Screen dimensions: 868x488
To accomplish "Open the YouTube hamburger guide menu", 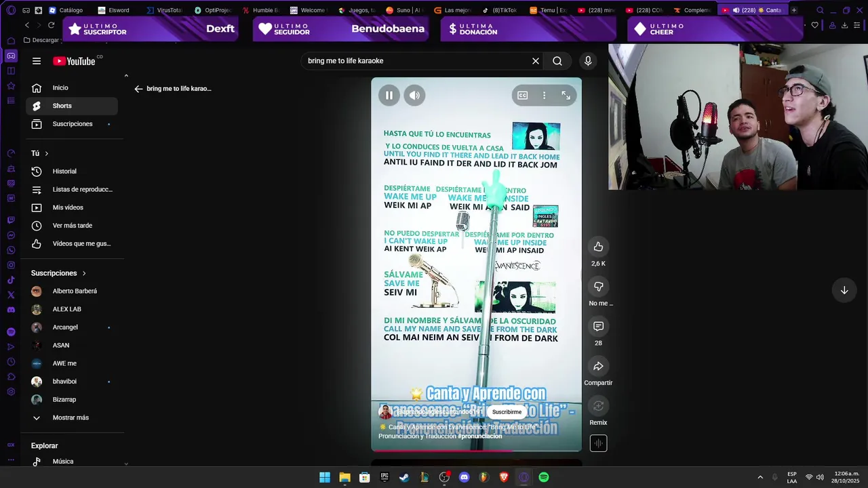I will coord(37,61).
